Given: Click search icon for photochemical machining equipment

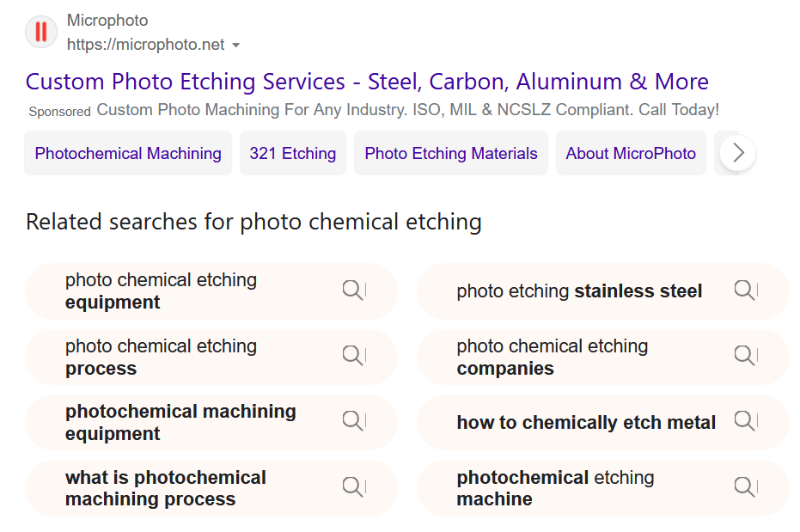Looking at the screenshot, I should 352,421.
